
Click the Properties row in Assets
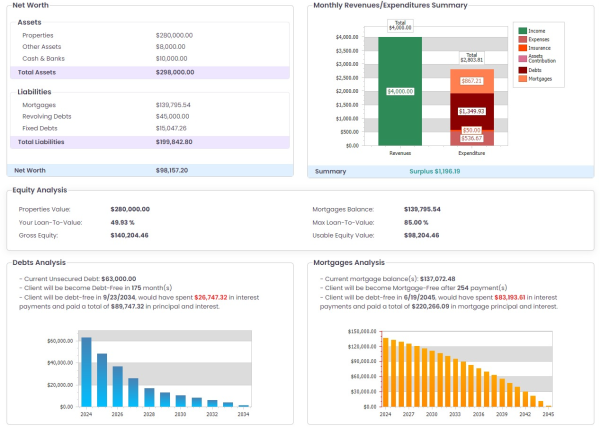coord(150,35)
